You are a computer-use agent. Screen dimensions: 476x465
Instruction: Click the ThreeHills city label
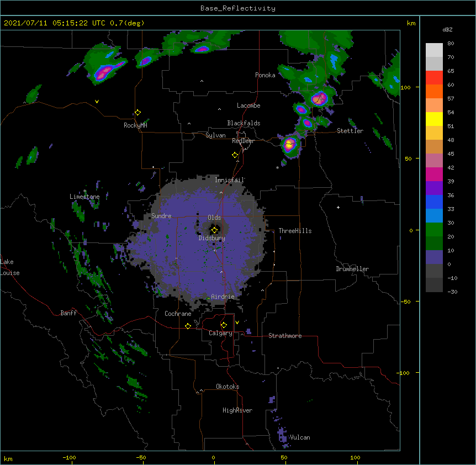(295, 231)
